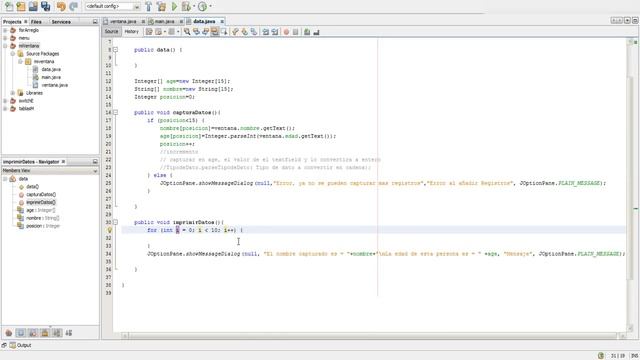The image size is (640, 360).
Task: Run the project with the green play icon
Action: point(174,6)
